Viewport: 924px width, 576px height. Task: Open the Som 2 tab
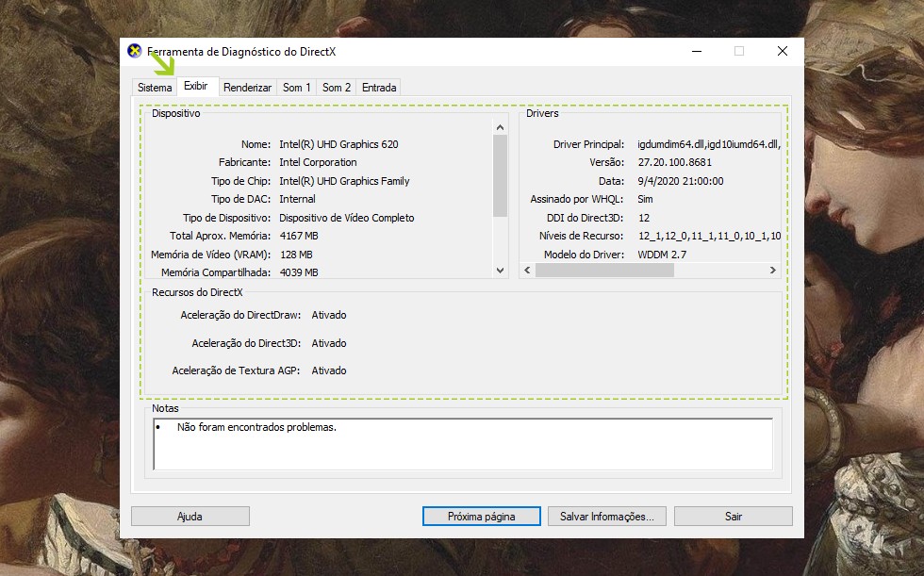tap(337, 88)
